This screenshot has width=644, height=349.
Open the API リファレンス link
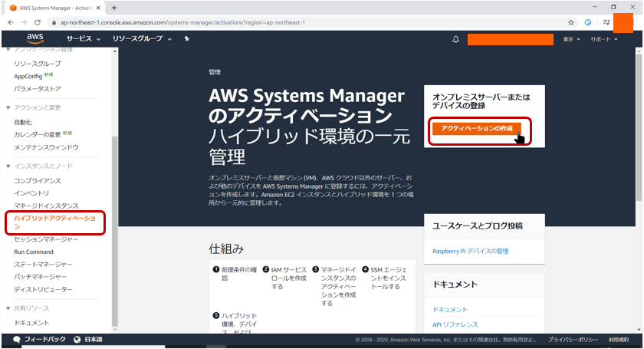455,324
